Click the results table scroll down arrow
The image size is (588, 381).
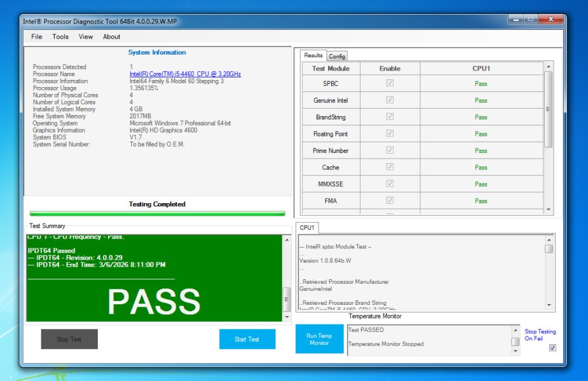pyautogui.click(x=549, y=210)
